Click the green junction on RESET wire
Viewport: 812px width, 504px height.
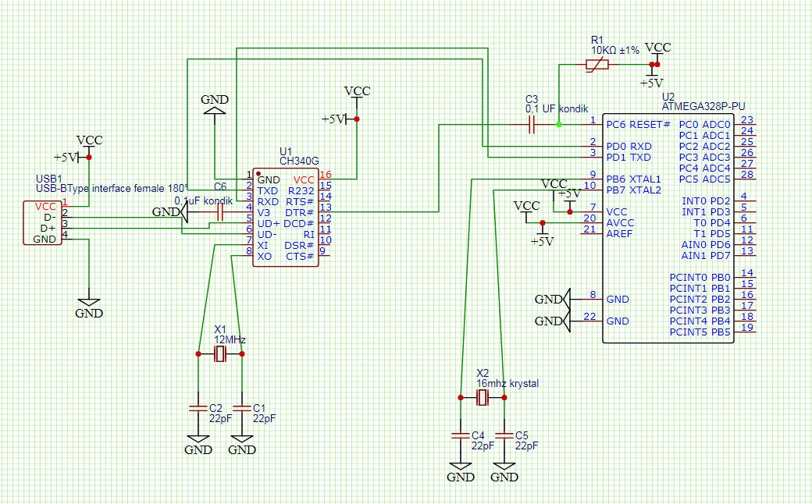pyautogui.click(x=558, y=124)
